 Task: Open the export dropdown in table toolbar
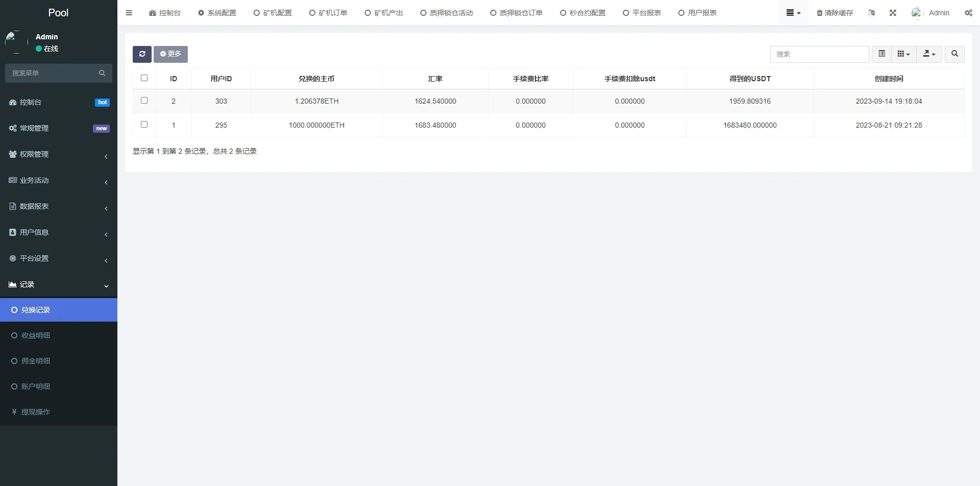(929, 54)
